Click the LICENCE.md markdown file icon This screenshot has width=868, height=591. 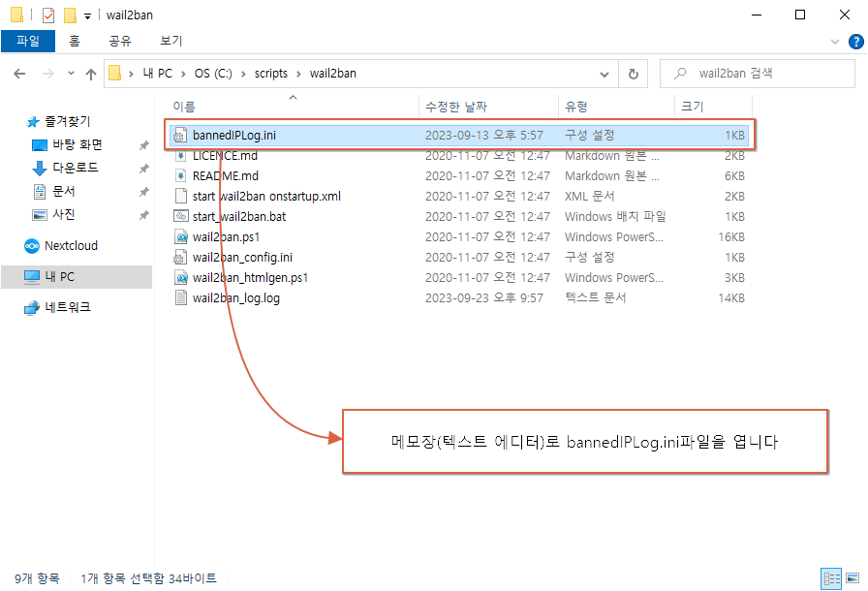[180, 156]
